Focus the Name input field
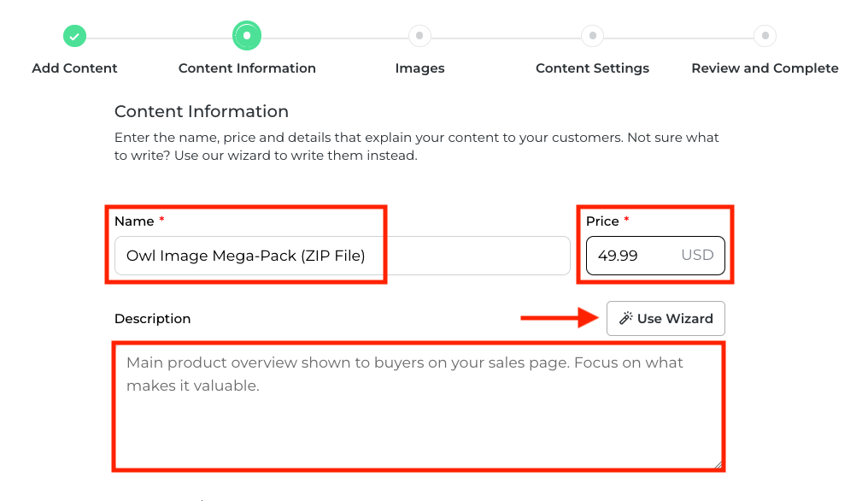Image resolution: width=868 pixels, height=501 pixels. coord(342,256)
